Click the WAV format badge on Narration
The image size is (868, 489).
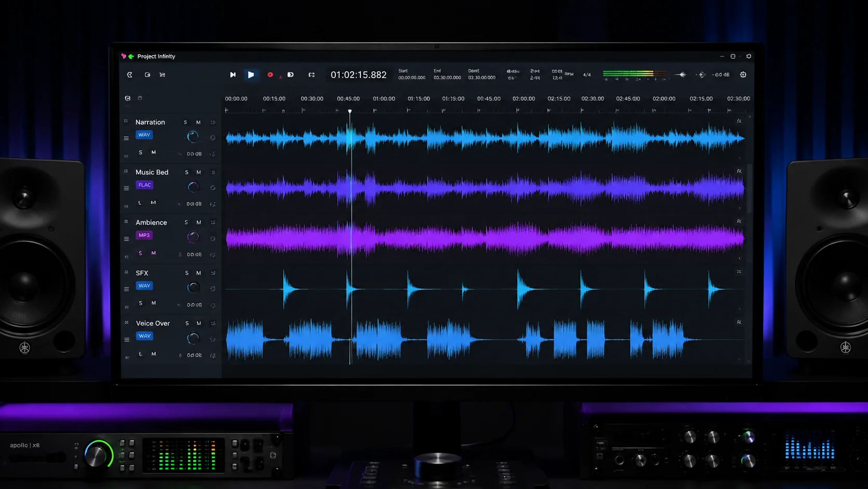coord(144,135)
